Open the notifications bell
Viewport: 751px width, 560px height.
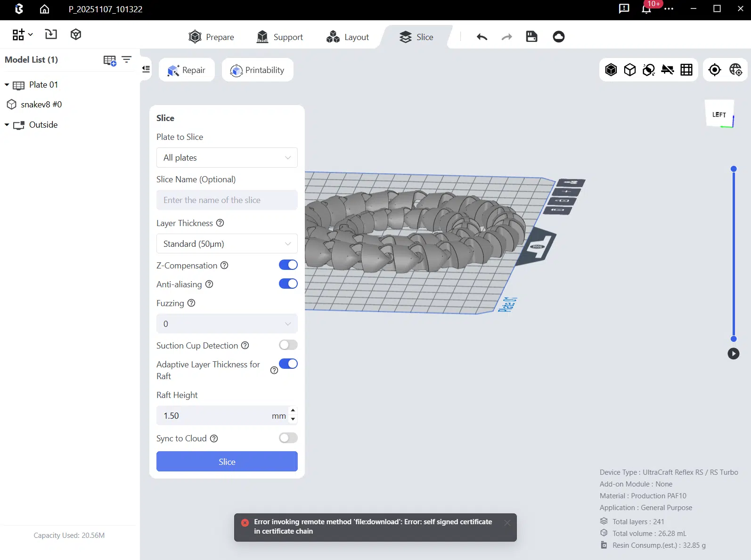click(x=646, y=9)
